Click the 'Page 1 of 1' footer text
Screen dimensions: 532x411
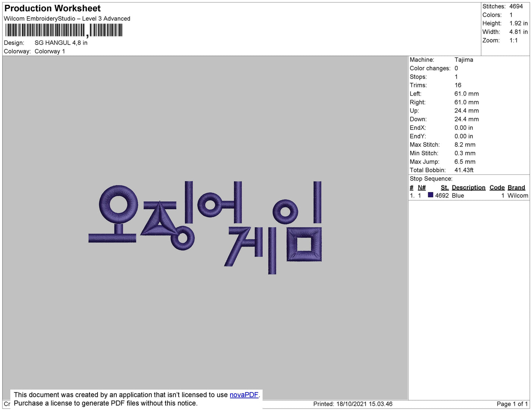(512, 404)
